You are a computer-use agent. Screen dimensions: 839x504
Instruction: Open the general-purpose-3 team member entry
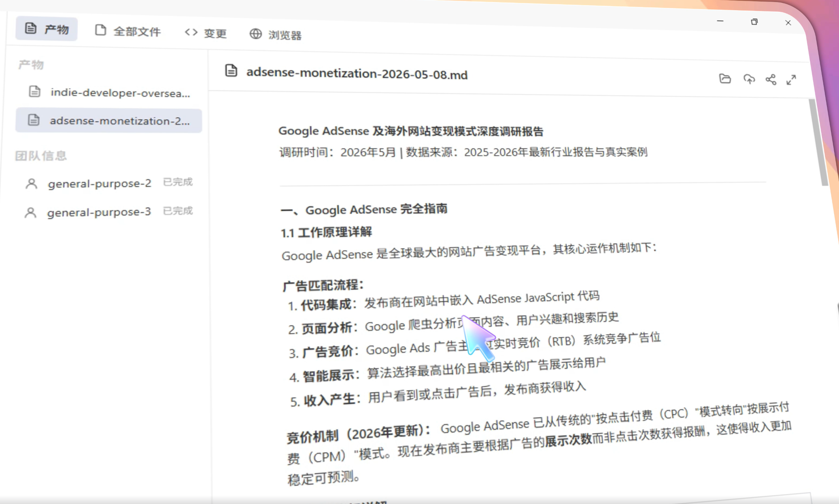[x=108, y=212]
